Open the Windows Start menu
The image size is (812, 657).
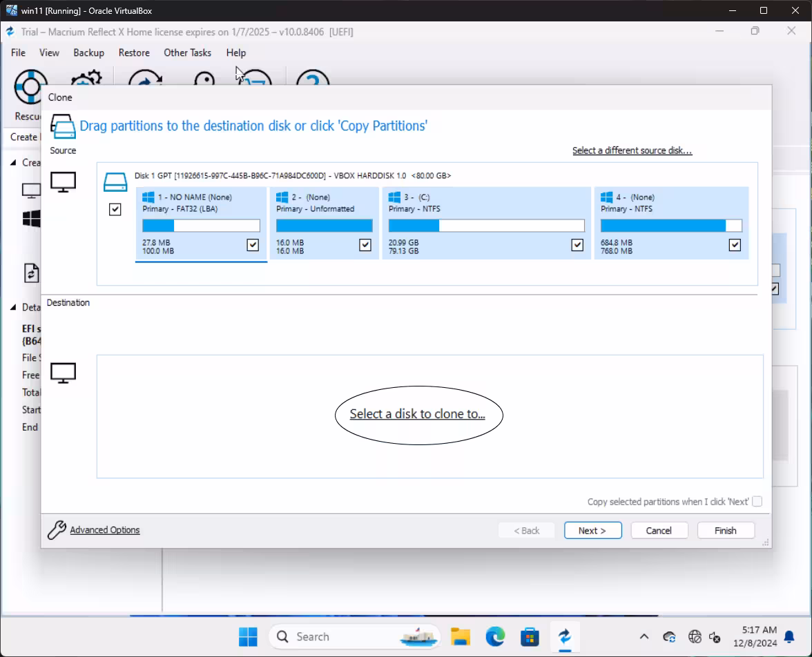(x=248, y=637)
